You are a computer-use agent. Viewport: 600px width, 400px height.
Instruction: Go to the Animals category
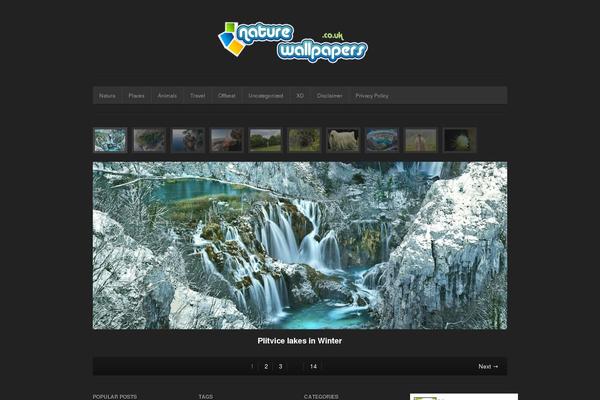click(x=167, y=96)
